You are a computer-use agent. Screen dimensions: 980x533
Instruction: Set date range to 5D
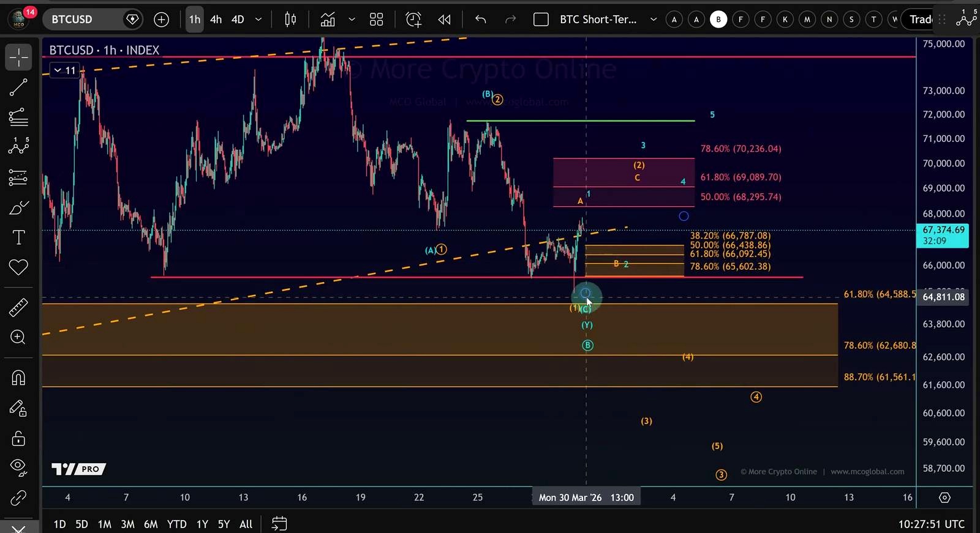point(81,524)
